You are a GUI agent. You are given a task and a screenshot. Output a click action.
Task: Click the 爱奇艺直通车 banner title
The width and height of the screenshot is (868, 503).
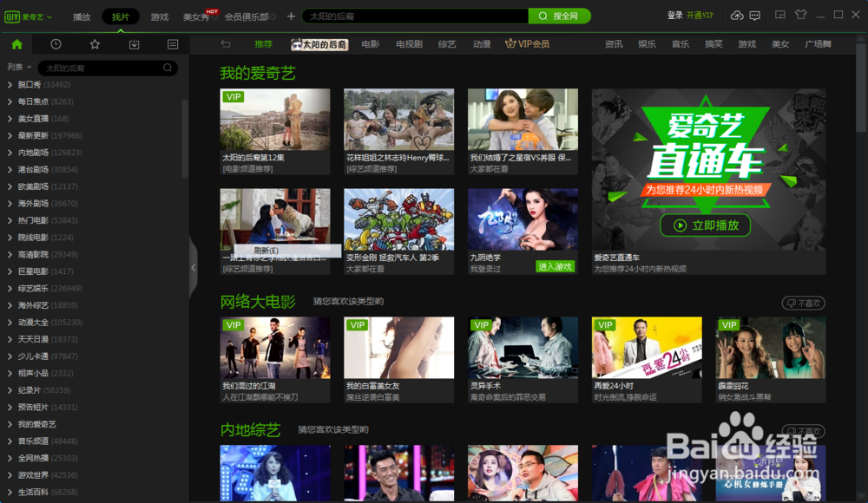click(616, 258)
